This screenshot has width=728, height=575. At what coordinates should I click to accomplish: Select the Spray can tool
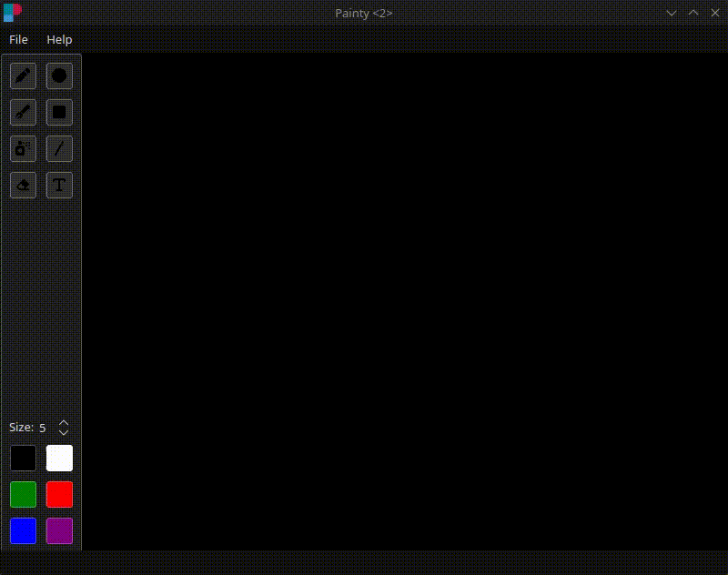pyautogui.click(x=23, y=149)
